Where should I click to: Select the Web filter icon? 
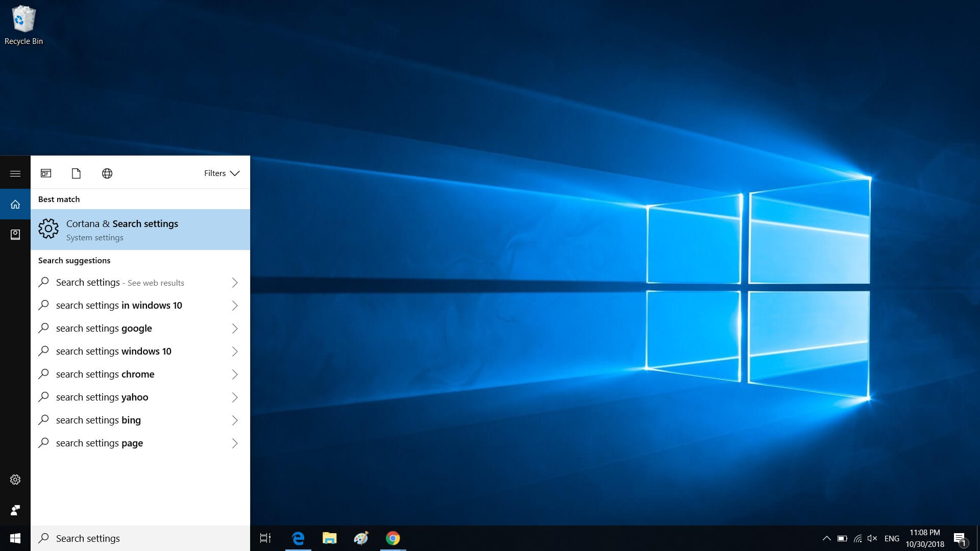click(x=106, y=173)
